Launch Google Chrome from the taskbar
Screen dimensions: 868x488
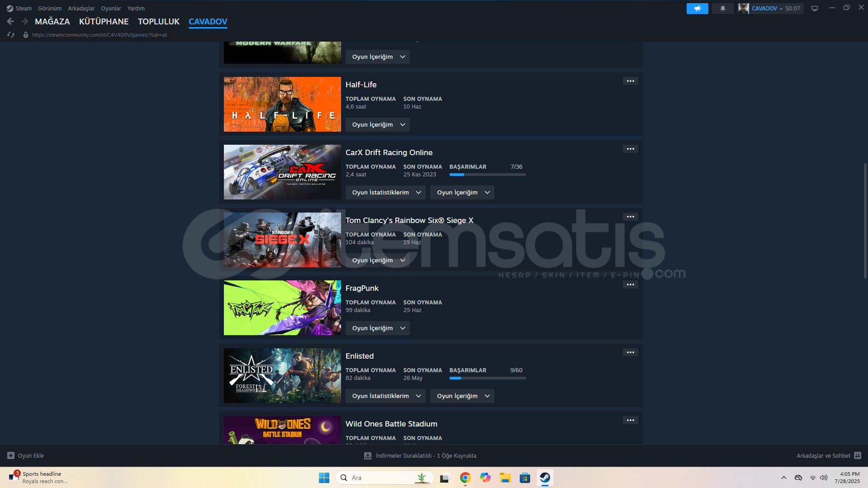click(465, 478)
